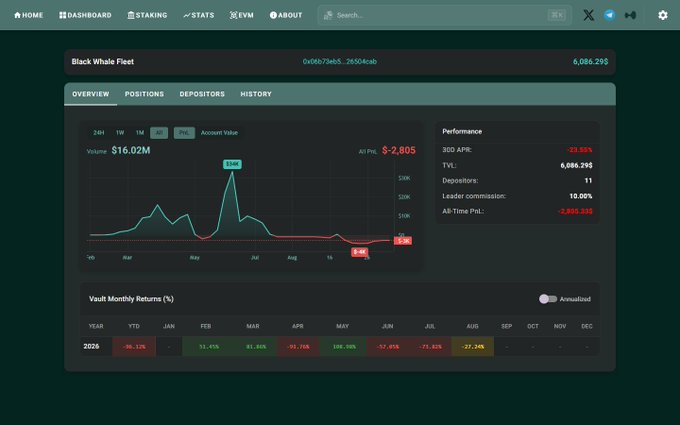Navigate to the EVM page
Screen dimensions: 680x425
coord(242,15)
